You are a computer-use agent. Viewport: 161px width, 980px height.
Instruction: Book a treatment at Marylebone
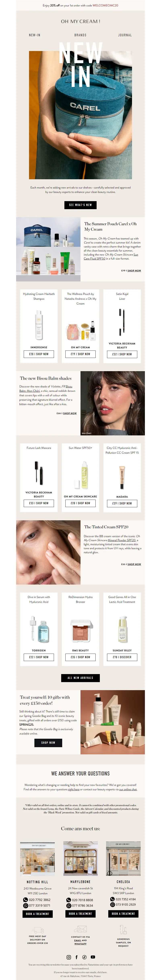pyautogui.click(x=80, y=913)
